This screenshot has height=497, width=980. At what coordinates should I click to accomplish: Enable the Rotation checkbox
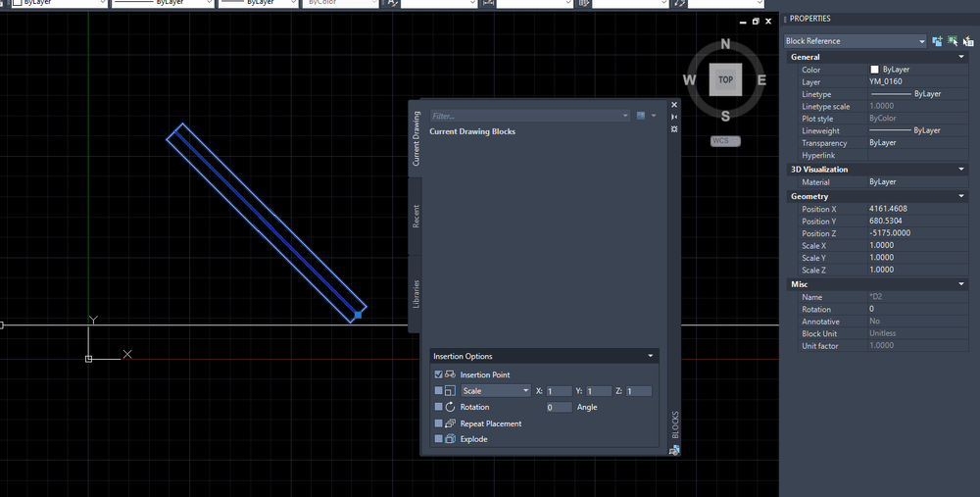click(x=439, y=407)
